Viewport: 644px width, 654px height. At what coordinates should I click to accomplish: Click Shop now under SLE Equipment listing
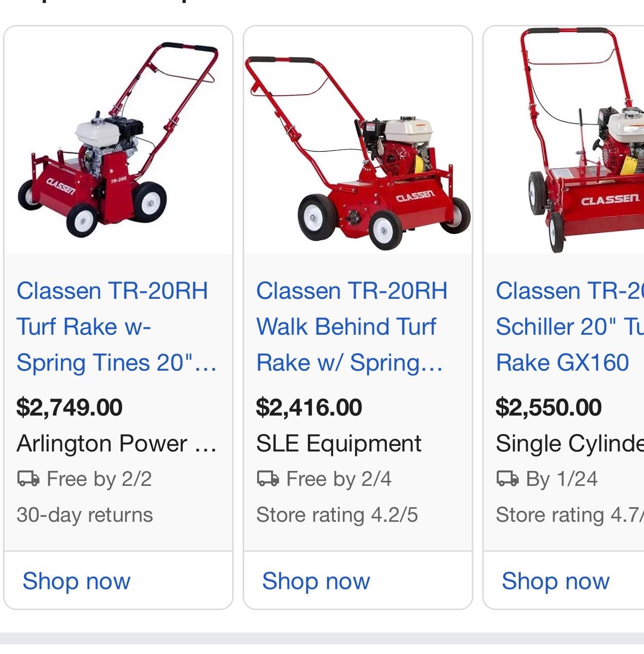tap(316, 581)
